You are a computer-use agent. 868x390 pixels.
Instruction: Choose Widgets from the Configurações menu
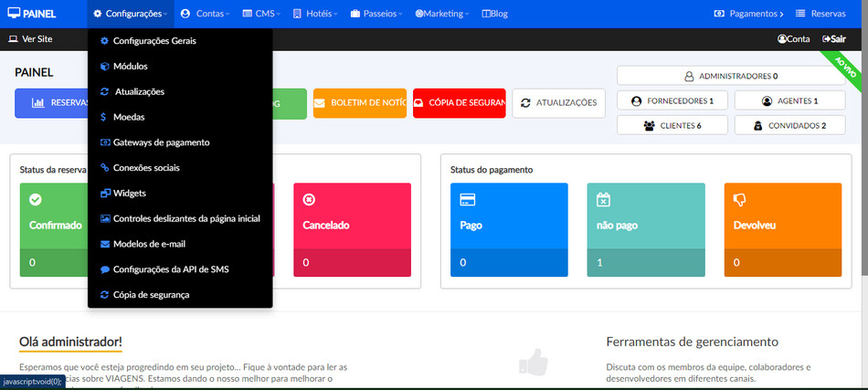click(129, 194)
